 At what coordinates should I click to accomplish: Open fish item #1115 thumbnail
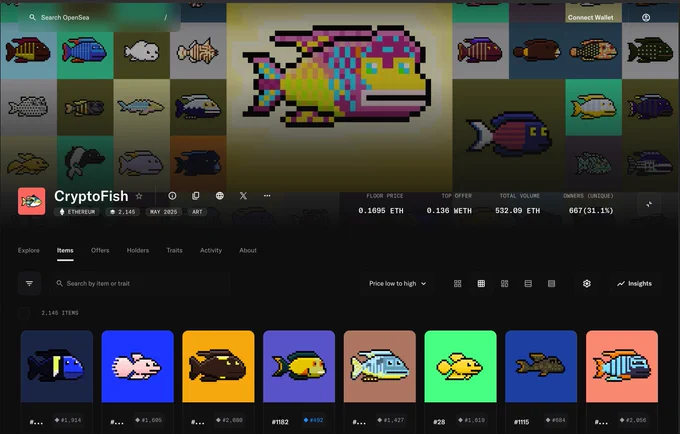[x=541, y=366]
